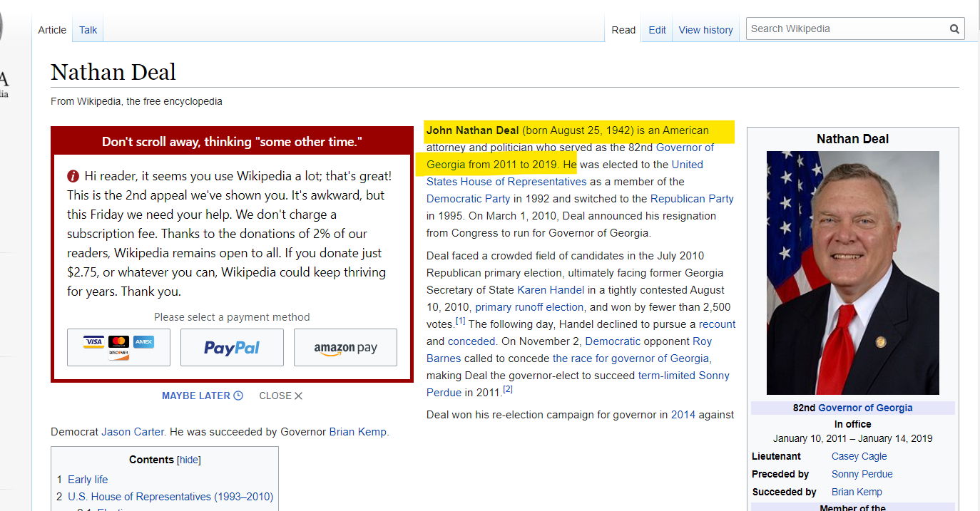The height and width of the screenshot is (511, 980).
Task: Click the info icon in the donation banner
Action: (x=73, y=176)
